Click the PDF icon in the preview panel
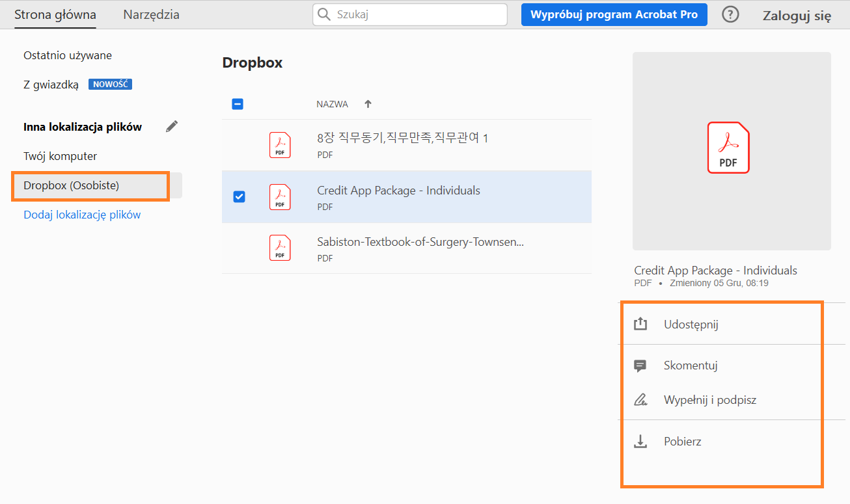 728,148
